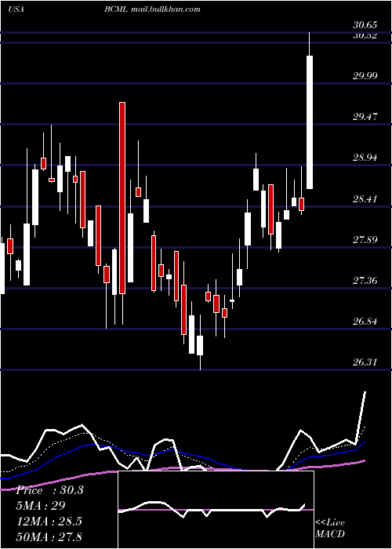Click the BCML ticker label
The image size is (392, 549).
tap(116, 9)
